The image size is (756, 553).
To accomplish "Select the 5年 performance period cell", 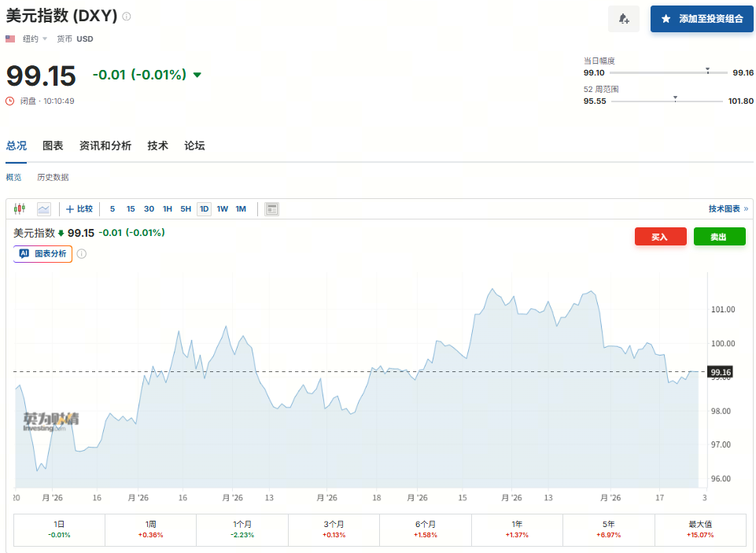I will [x=608, y=529].
